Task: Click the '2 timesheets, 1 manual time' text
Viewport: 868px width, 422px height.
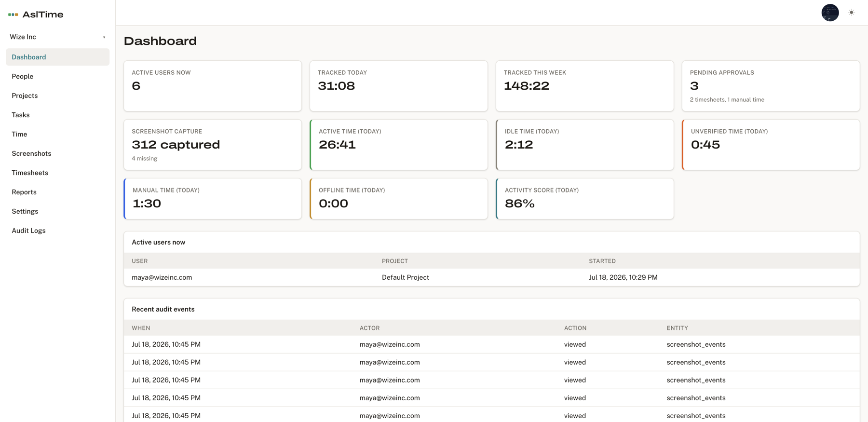Action: pyautogui.click(x=727, y=100)
